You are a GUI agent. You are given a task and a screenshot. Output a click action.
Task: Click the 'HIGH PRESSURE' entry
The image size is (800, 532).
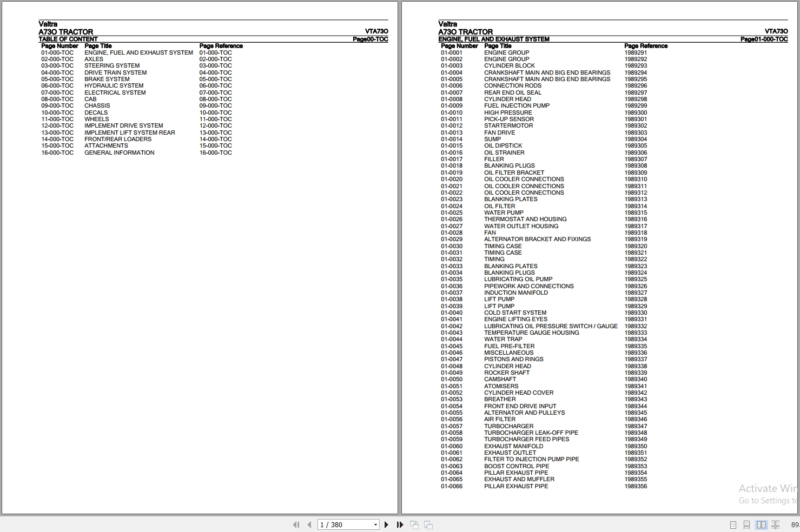point(508,112)
